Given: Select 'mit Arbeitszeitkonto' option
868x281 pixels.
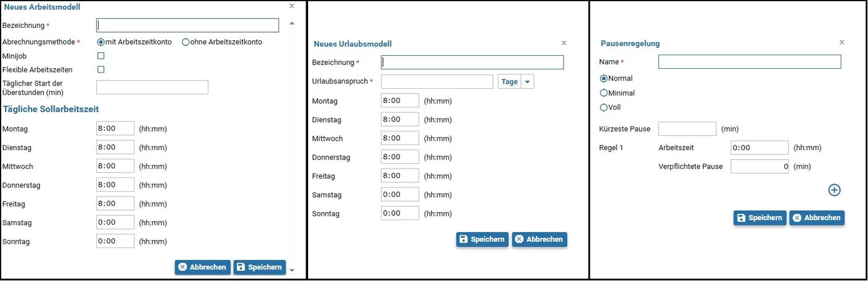Looking at the screenshot, I should tap(101, 42).
